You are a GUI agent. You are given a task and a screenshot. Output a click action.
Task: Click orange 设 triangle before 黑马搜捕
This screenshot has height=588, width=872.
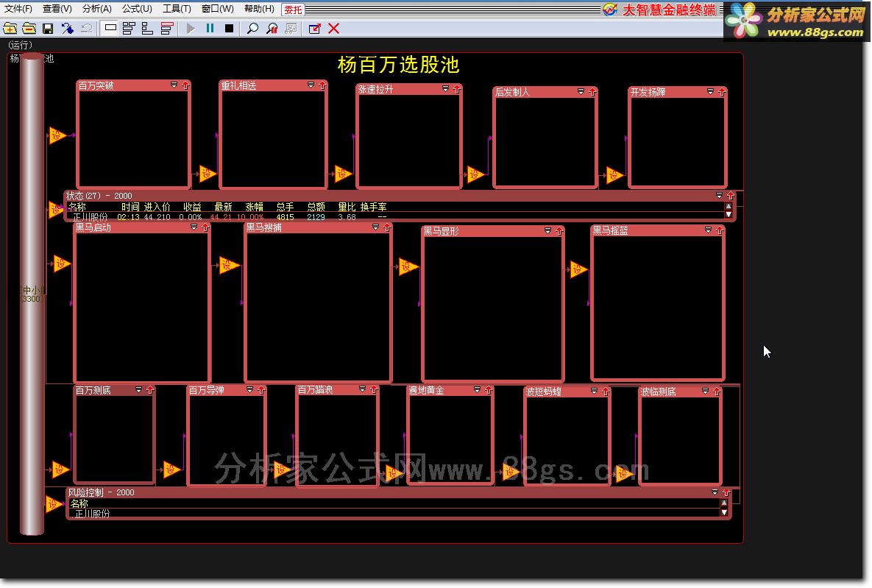click(229, 266)
